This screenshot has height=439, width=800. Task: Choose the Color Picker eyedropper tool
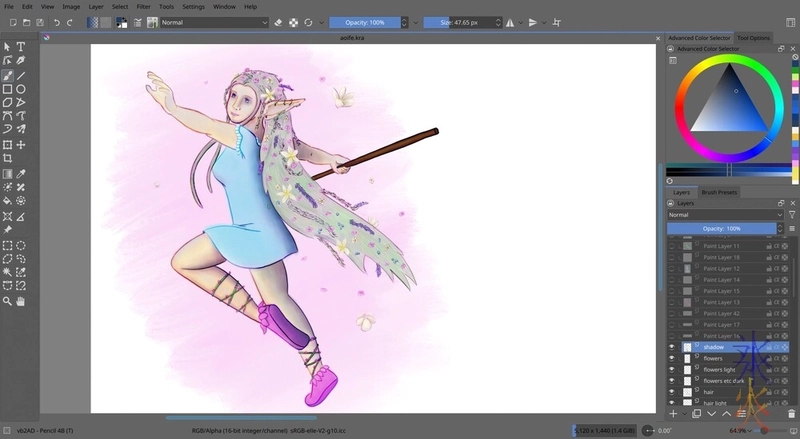[x=21, y=173]
